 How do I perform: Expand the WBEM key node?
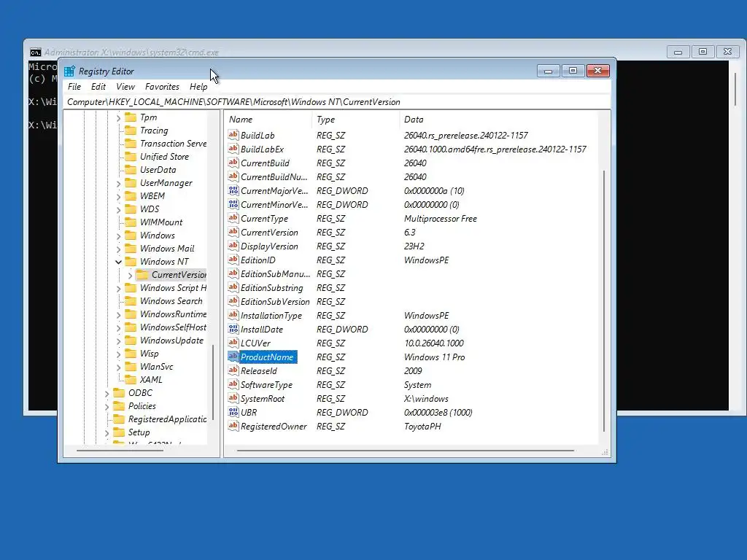click(x=119, y=195)
